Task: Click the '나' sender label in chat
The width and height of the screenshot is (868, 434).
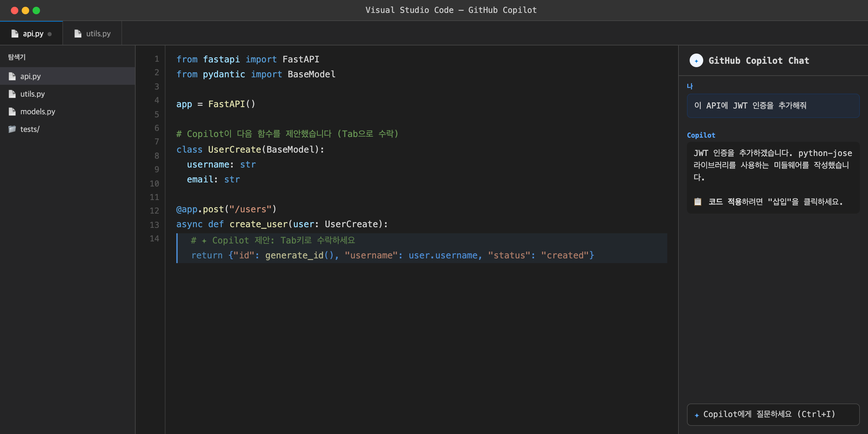Action: pyautogui.click(x=690, y=86)
